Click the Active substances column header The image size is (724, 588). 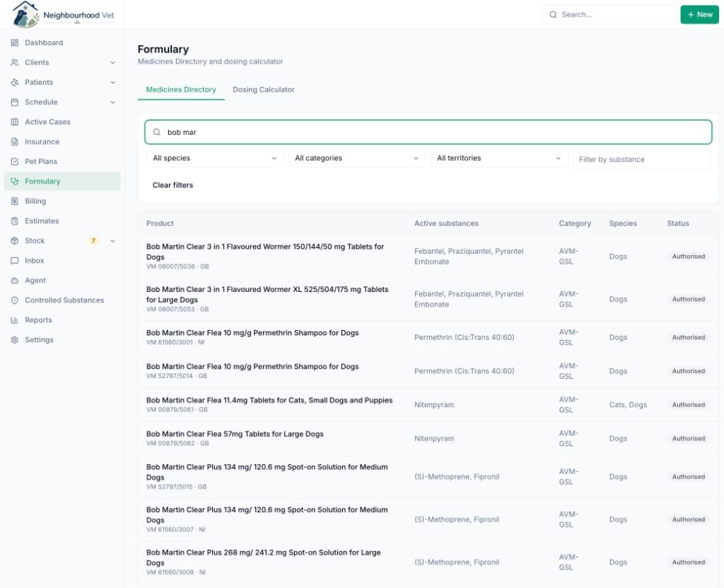(446, 223)
